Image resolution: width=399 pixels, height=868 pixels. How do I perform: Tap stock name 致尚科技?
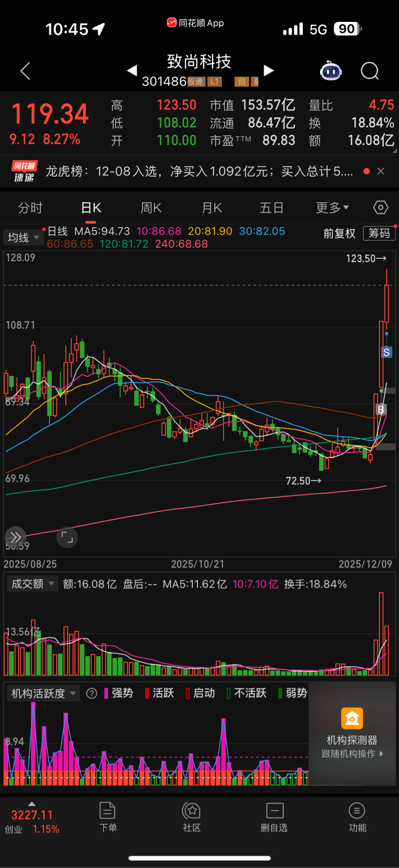point(199,62)
